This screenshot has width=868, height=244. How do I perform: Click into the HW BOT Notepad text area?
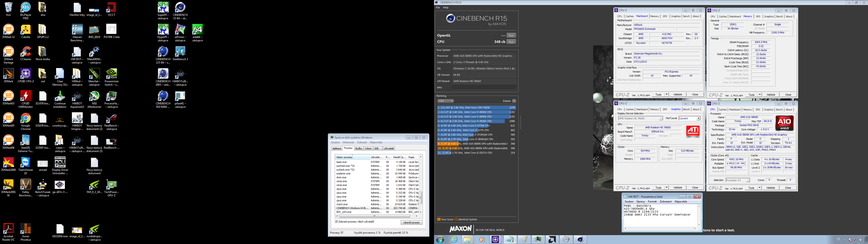(x=660, y=215)
